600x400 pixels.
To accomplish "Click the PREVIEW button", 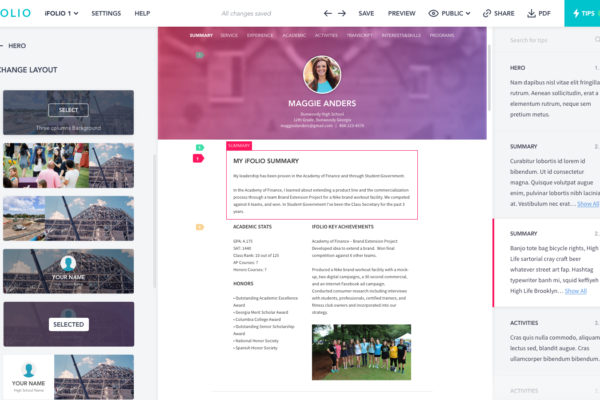I will 401,13.
